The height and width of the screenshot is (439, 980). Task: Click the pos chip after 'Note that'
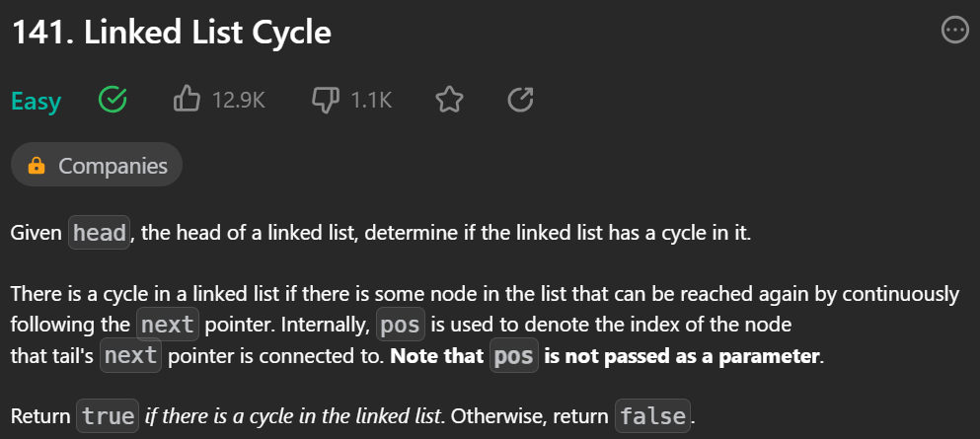pyautogui.click(x=514, y=355)
